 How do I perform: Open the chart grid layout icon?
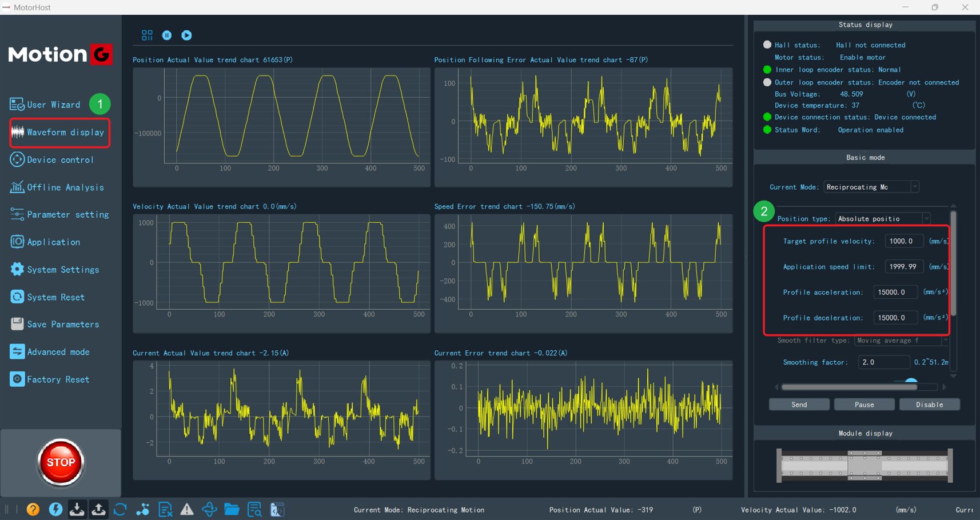[x=147, y=35]
